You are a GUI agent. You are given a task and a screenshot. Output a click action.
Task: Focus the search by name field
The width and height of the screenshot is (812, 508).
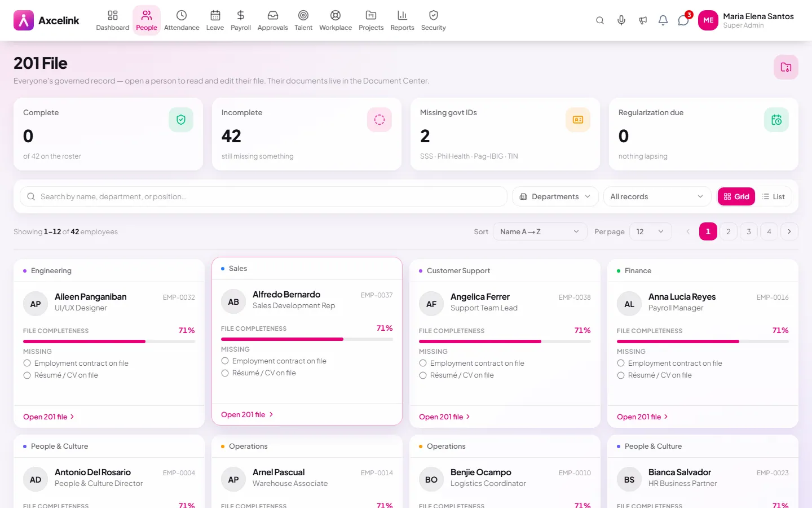263,196
